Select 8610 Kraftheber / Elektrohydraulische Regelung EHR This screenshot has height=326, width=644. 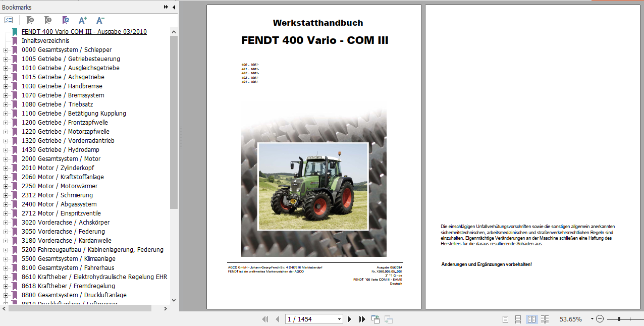(94, 277)
